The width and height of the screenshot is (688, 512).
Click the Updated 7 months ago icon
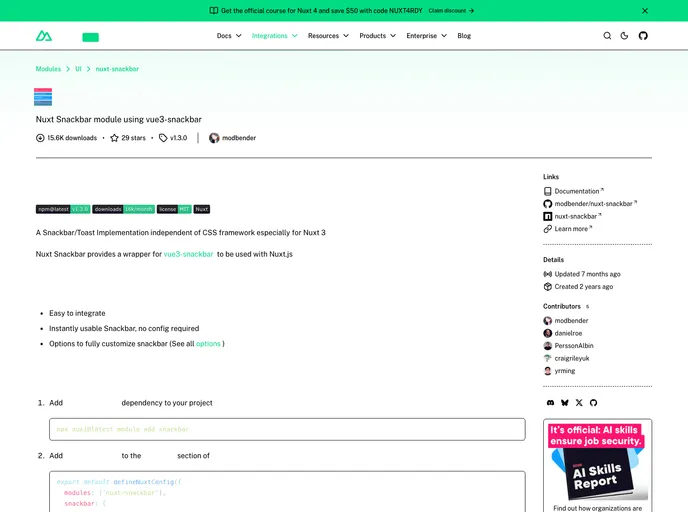[x=548, y=274]
